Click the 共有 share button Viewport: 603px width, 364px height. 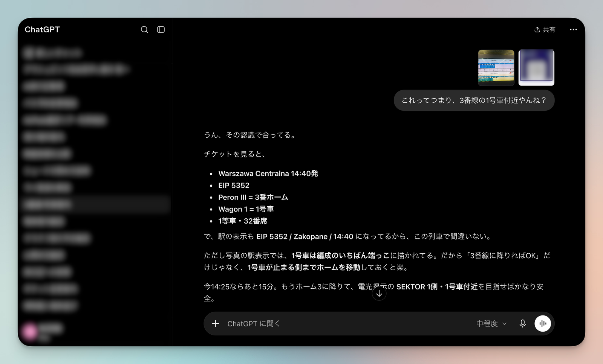[x=545, y=30]
